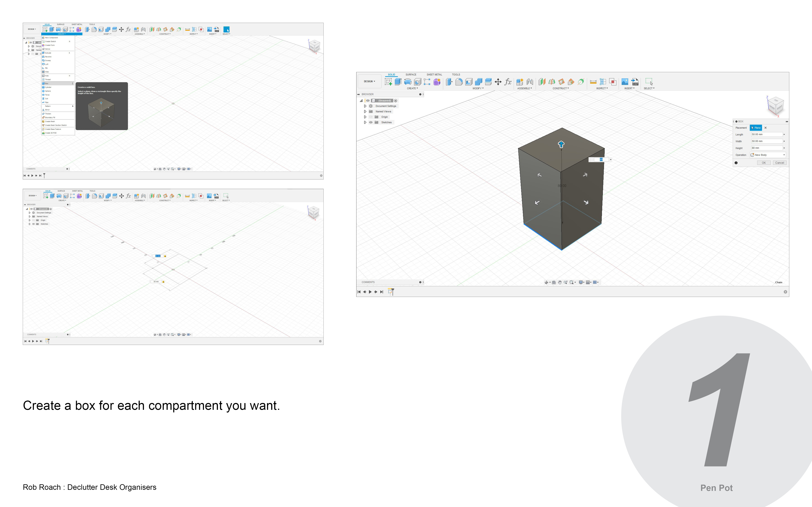The width and height of the screenshot is (812, 507).
Task: Click Look At icon in Box dialog screenshot navigation bar
Action: point(554,282)
